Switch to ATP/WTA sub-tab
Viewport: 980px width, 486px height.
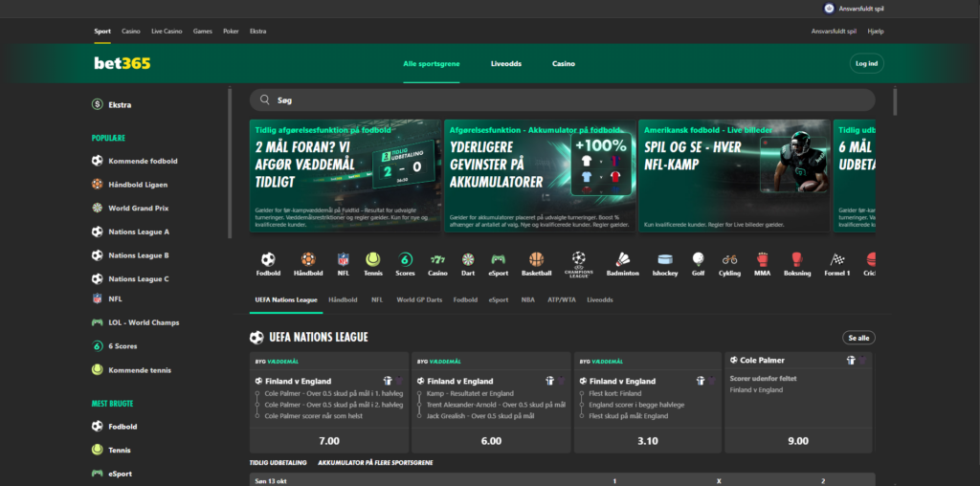pos(561,299)
